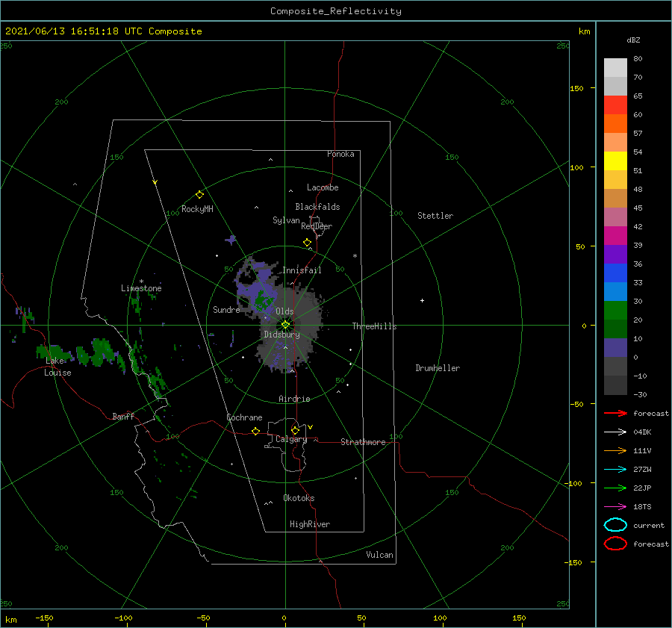Image resolution: width=672 pixels, height=628 pixels.
Task: Click the Composite_Reflectivity title text
Action: coord(336,11)
